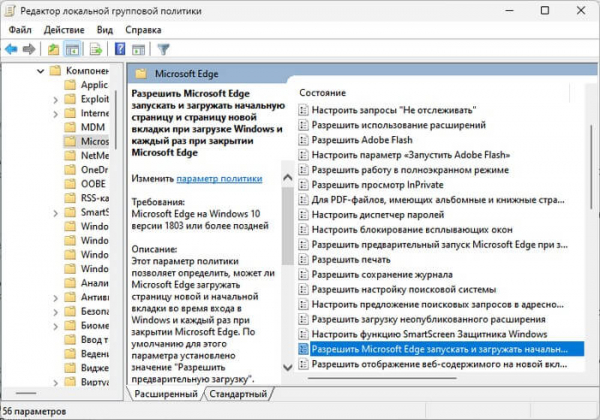600x420 pixels.
Task: Select highlighted "Разрешить Microsoft Edge запускать" policy
Action: click(x=440, y=349)
